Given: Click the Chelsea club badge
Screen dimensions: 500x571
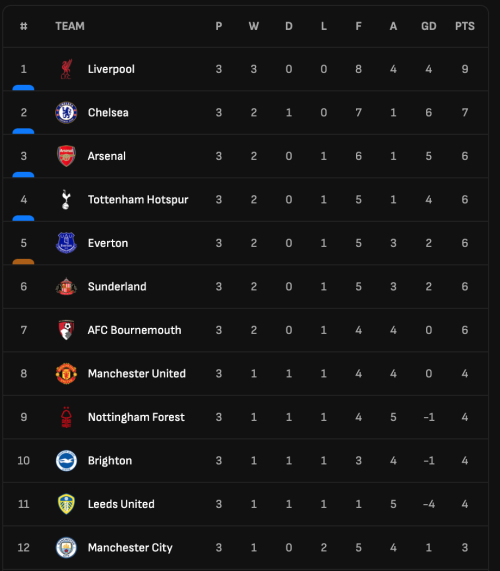Looking at the screenshot, I should coord(66,113).
